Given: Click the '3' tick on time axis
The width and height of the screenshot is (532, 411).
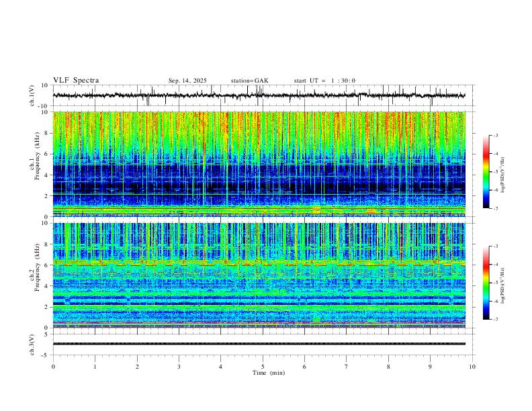Looking at the screenshot, I should (179, 367).
